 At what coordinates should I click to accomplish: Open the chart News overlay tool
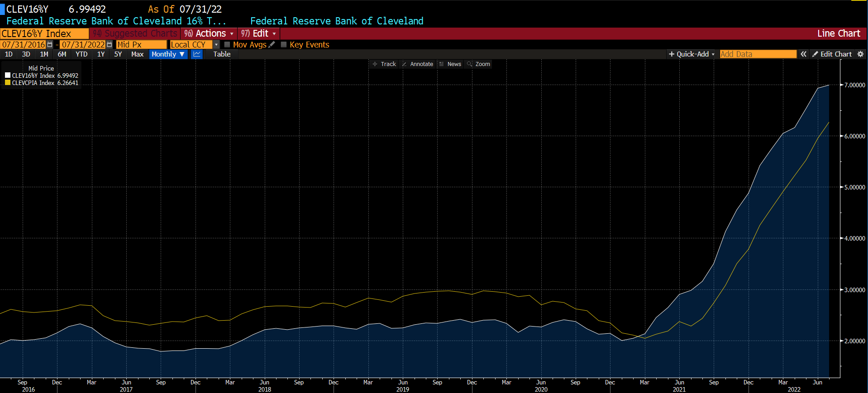point(450,64)
